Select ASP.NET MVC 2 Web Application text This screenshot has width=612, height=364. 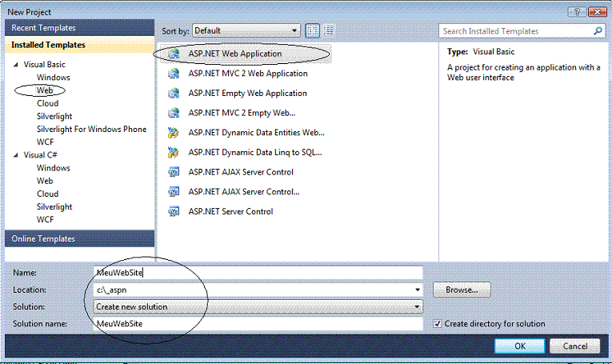tap(248, 74)
